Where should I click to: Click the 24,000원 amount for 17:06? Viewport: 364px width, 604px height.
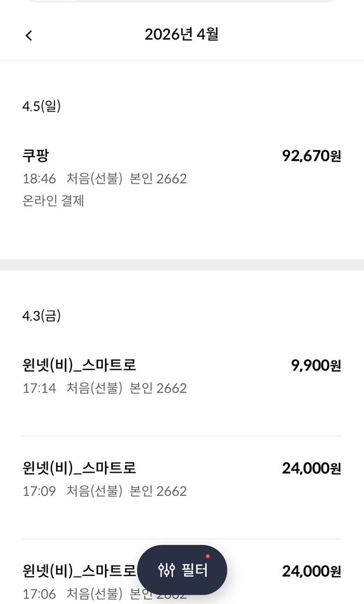pos(311,571)
